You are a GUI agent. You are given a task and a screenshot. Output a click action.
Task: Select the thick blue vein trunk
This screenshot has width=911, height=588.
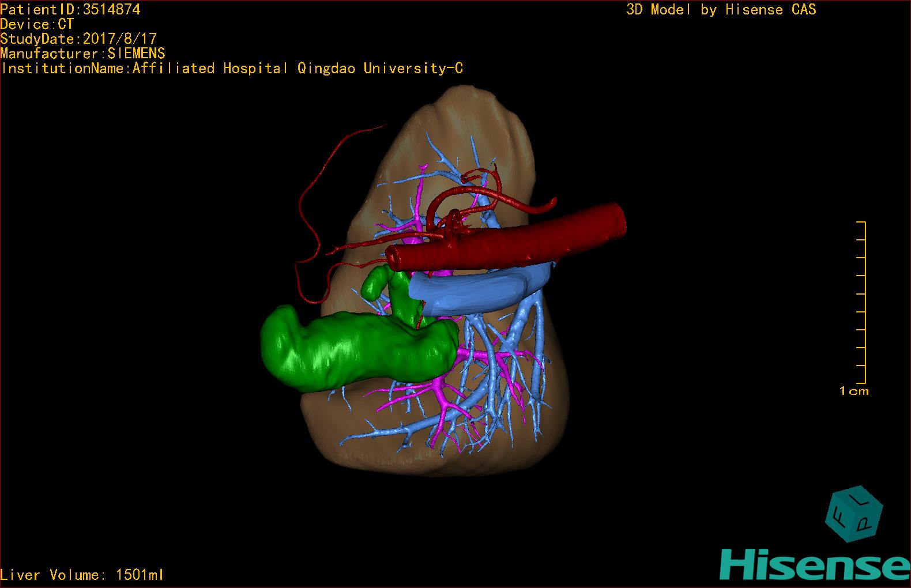481,288
